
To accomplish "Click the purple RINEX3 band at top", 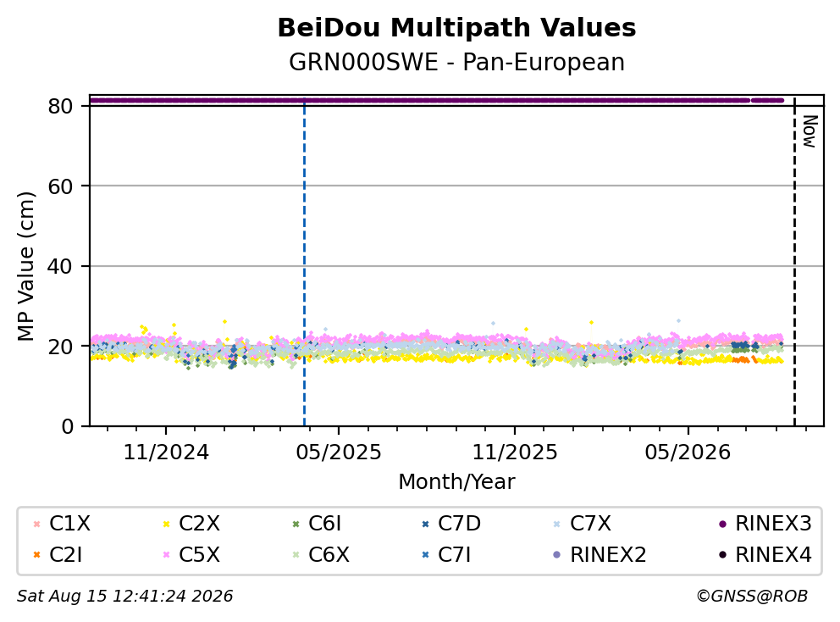I will pos(437,100).
